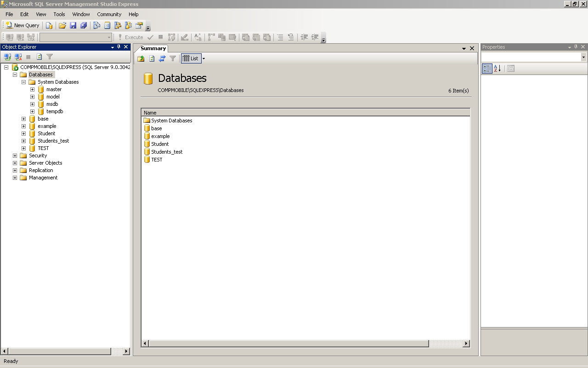This screenshot has height=368, width=588.
Task: Click the Name column header
Action: point(305,113)
